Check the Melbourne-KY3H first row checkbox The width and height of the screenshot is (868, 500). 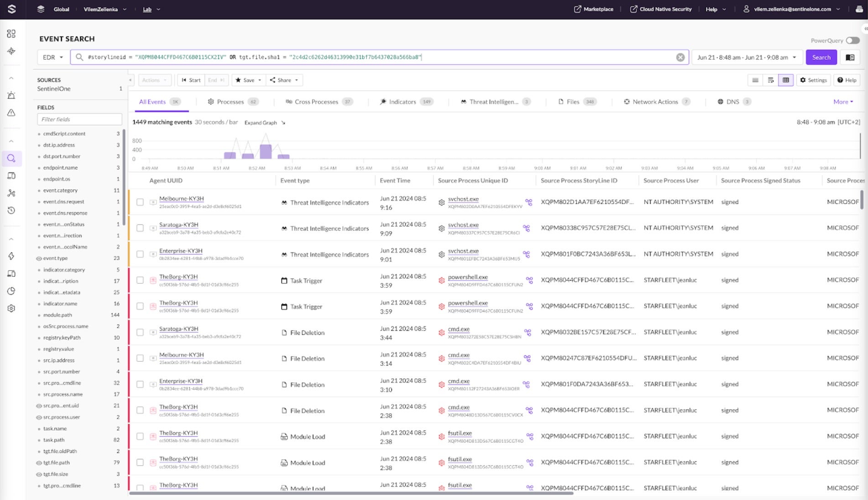(x=140, y=202)
